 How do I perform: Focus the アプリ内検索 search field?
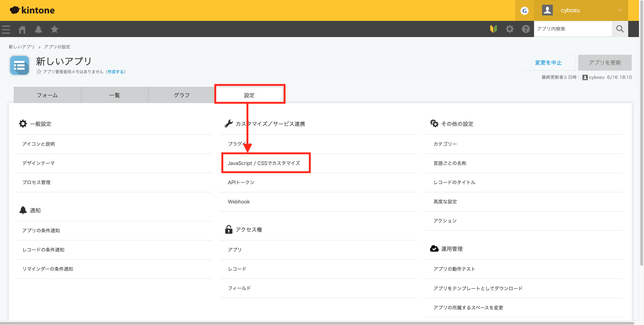point(573,29)
